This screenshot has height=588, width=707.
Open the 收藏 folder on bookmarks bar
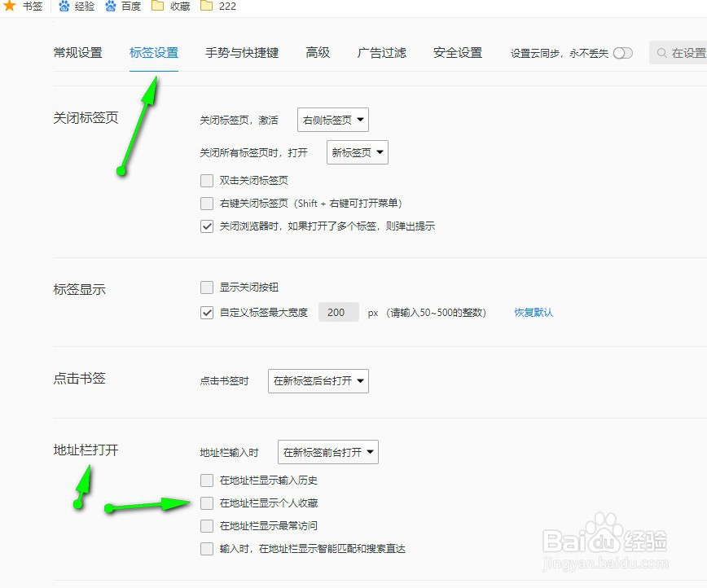point(171,7)
